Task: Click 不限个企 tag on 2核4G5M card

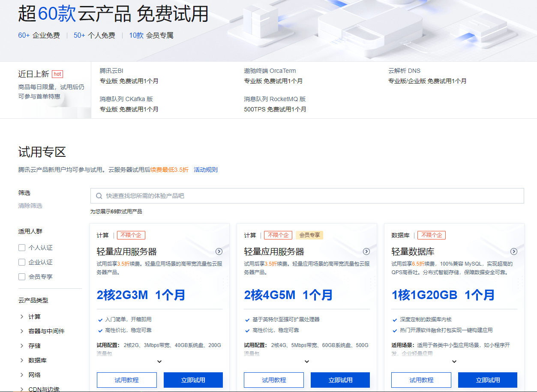Action: click(279, 235)
